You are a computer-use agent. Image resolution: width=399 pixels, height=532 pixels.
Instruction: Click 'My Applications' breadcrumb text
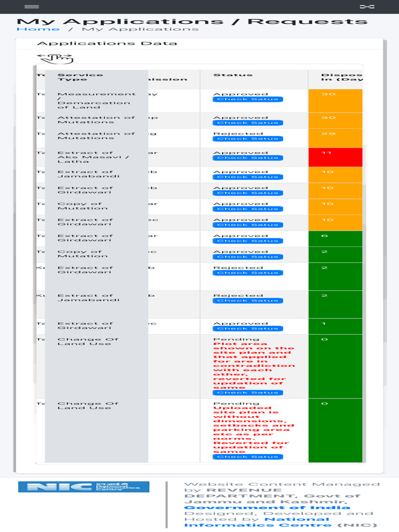point(140,29)
